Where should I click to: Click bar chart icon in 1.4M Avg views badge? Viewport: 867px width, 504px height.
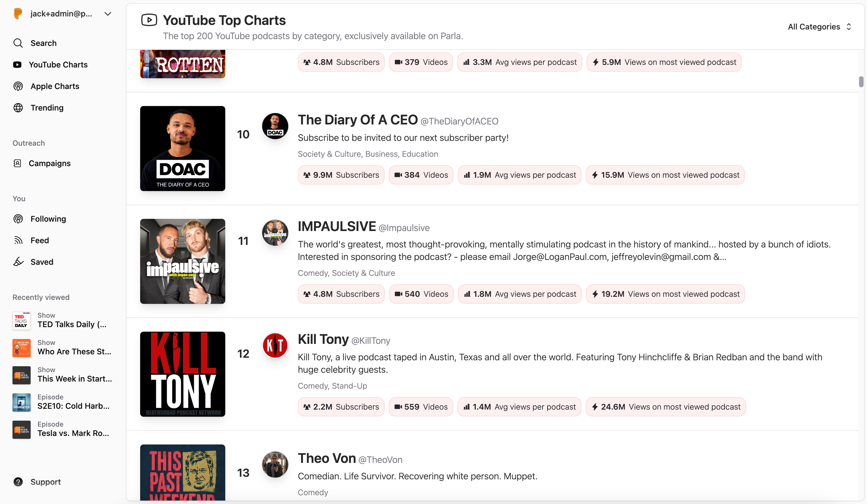[466, 407]
